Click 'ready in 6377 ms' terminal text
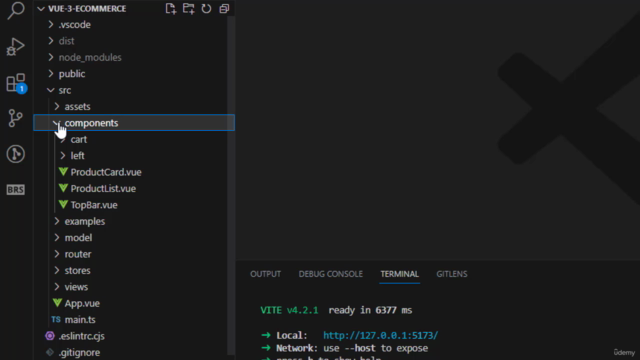640x360 pixels. [x=370, y=310]
